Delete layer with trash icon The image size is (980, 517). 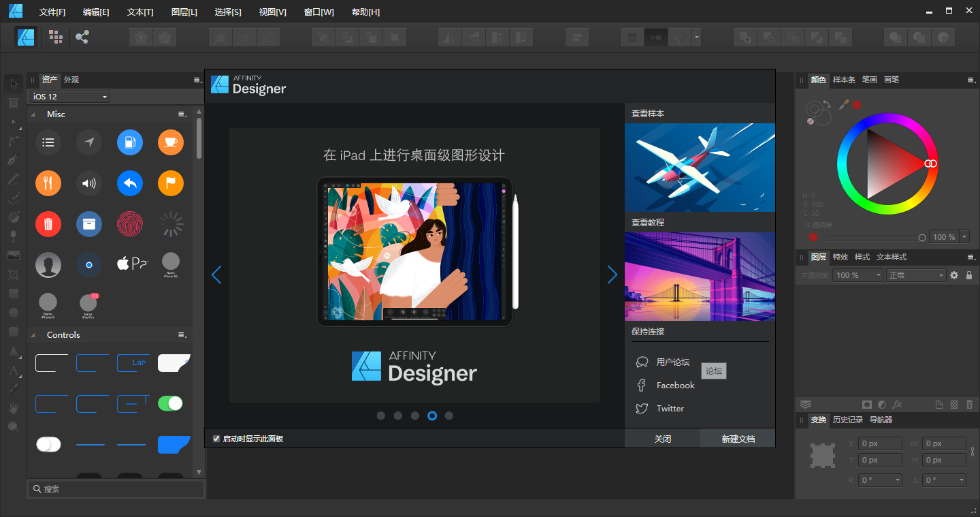click(x=969, y=405)
